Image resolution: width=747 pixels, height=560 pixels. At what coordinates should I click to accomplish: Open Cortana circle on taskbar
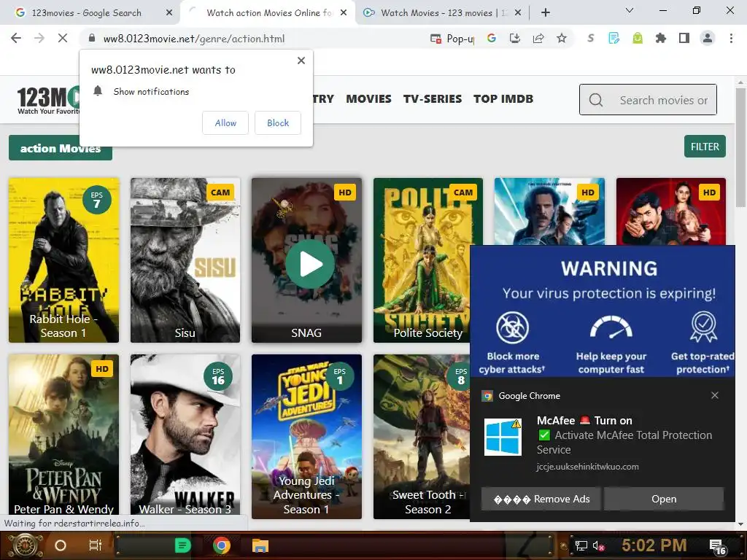(61, 545)
